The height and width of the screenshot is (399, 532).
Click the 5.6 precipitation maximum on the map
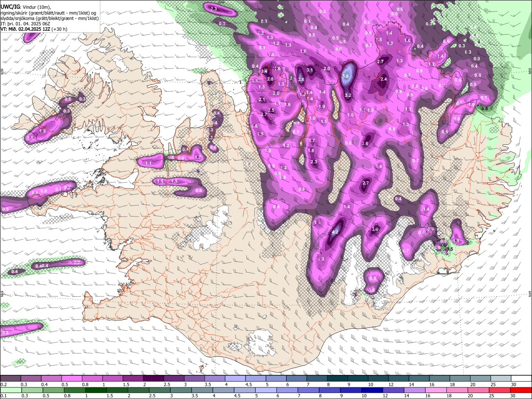click(x=345, y=76)
